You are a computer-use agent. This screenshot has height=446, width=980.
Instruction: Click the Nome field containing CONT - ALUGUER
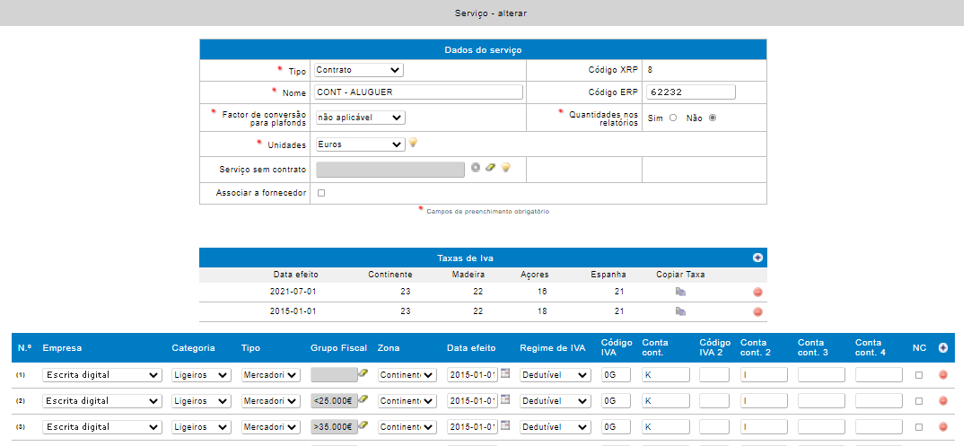click(x=418, y=92)
